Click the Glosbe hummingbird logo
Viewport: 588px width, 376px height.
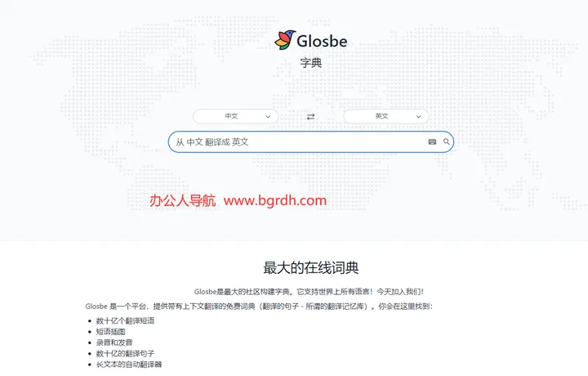click(285, 40)
